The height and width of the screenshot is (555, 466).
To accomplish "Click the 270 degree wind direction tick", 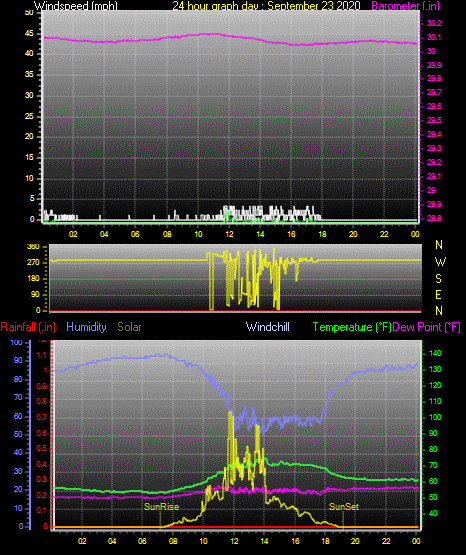I will pos(33,263).
